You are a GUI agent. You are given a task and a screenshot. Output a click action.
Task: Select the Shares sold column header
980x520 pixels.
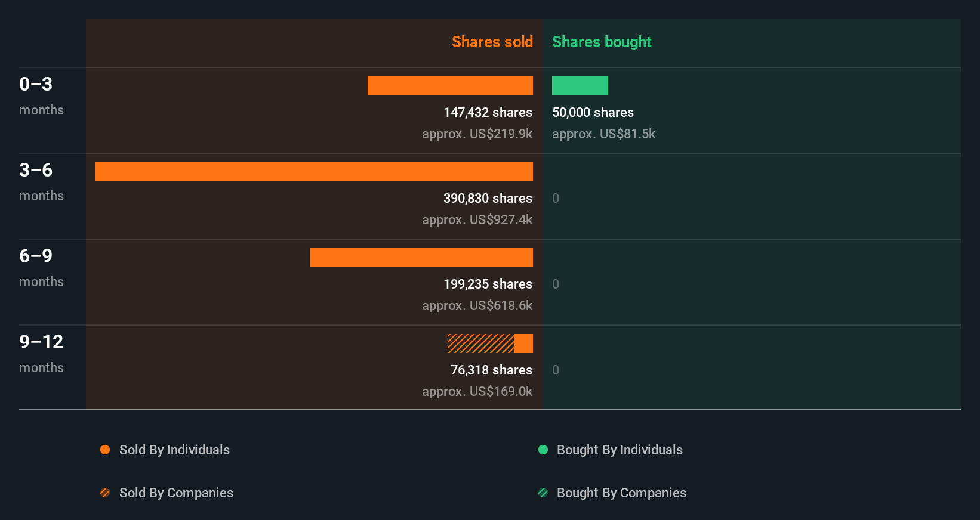click(x=492, y=42)
